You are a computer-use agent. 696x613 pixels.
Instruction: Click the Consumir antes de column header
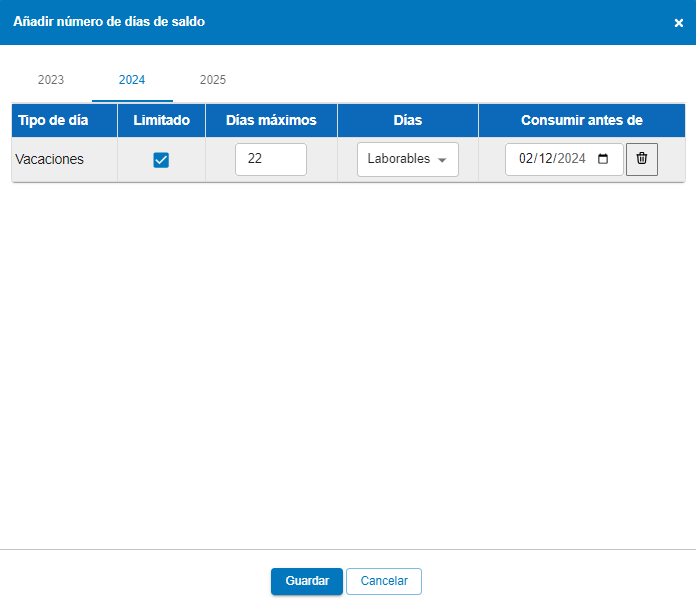click(581, 120)
